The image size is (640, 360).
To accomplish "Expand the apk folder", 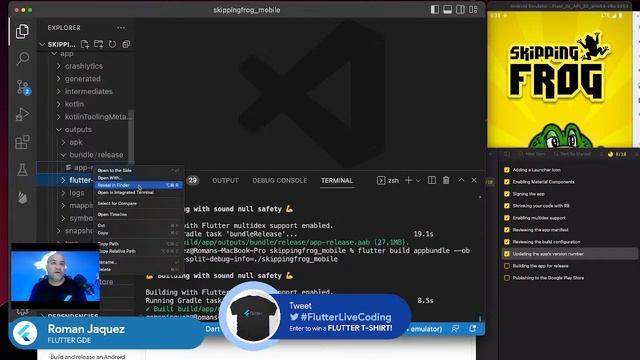I will 63,142.
